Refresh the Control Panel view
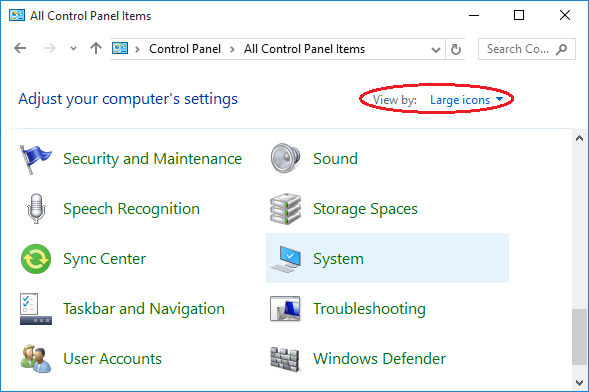Image resolution: width=589 pixels, height=392 pixels. pyautogui.click(x=456, y=49)
